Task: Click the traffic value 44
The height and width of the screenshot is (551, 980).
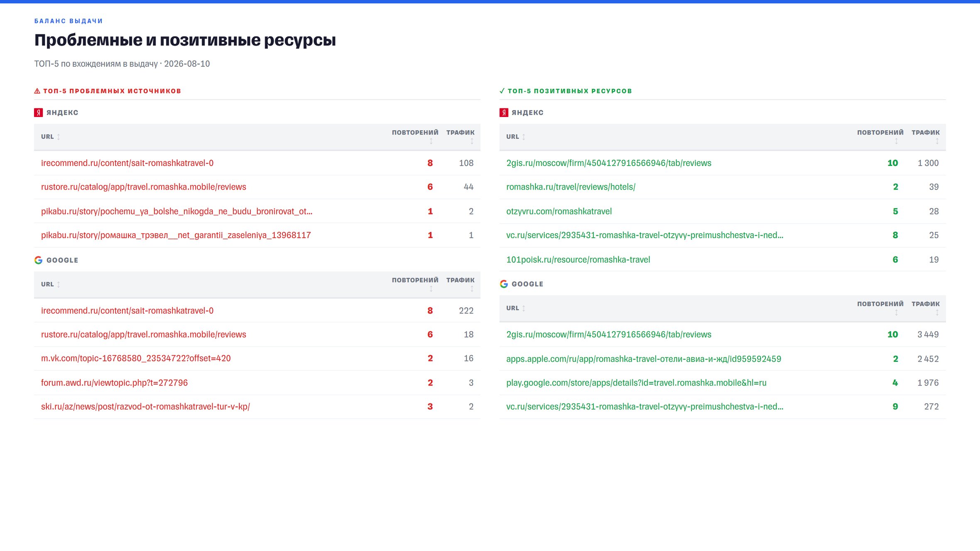Action: point(468,187)
